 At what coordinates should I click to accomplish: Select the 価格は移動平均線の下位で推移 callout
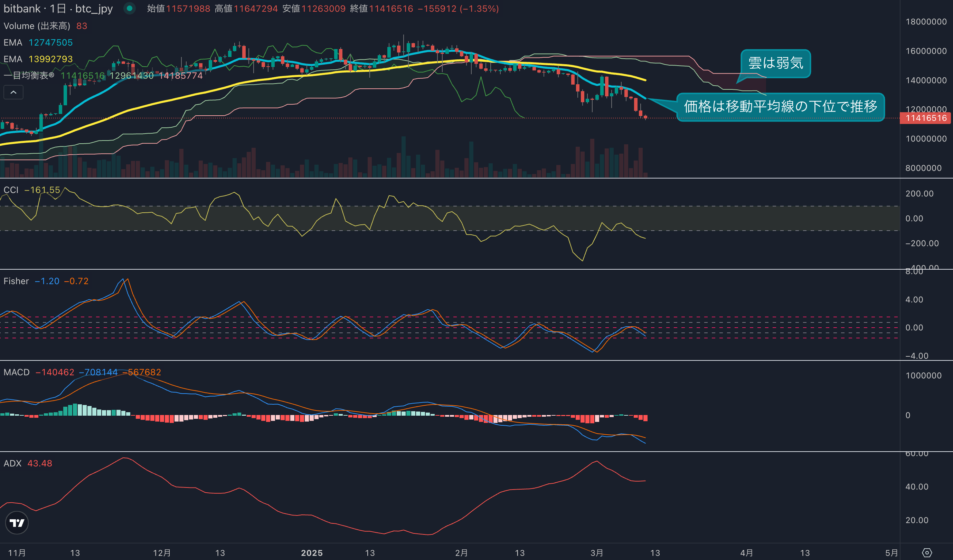pos(780,107)
